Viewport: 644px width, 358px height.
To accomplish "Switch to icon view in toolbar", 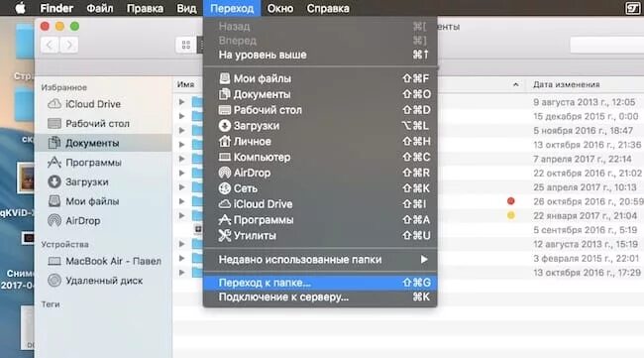I will point(185,45).
